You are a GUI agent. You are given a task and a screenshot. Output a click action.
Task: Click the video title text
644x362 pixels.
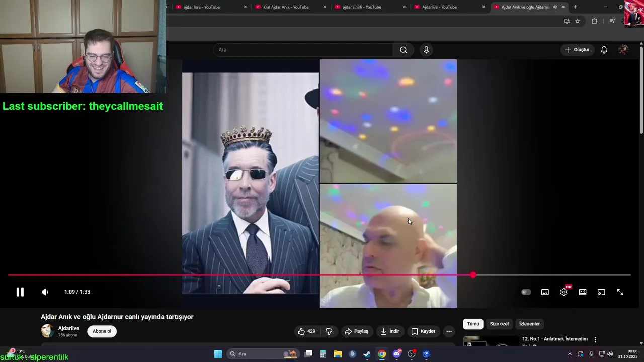pyautogui.click(x=117, y=317)
